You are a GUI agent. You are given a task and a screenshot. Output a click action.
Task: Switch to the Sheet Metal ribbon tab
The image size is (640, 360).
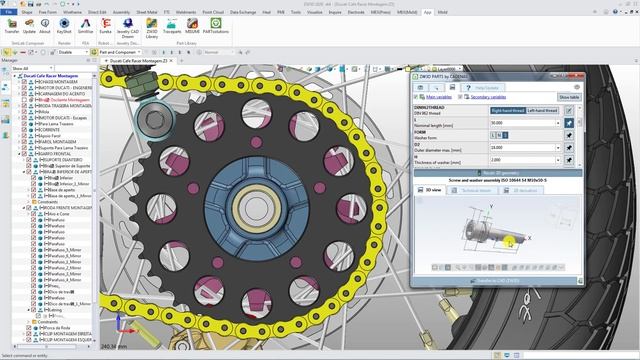(x=147, y=12)
